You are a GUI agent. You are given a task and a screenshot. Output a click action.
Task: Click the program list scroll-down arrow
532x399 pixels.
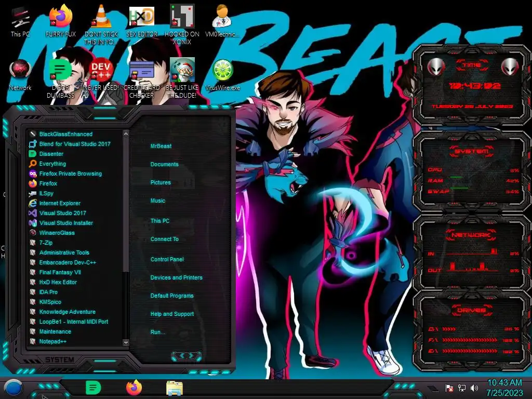click(x=126, y=343)
